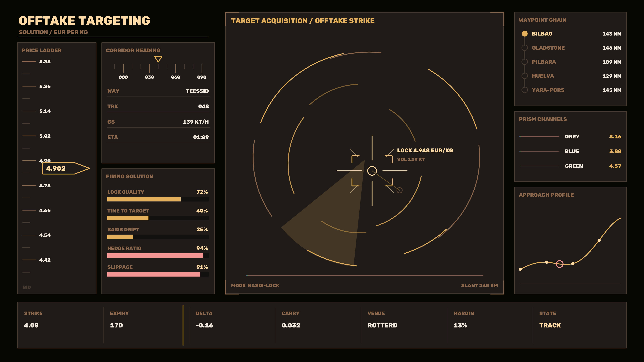
Task: Click the first approach profile point
Action: pyautogui.click(x=520, y=269)
